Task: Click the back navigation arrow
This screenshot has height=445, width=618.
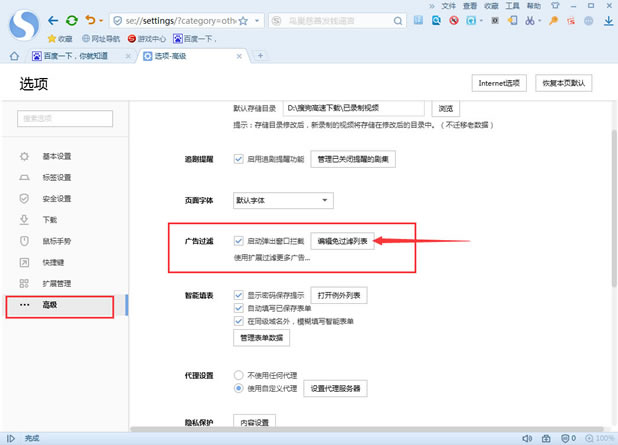Action: click(x=53, y=19)
